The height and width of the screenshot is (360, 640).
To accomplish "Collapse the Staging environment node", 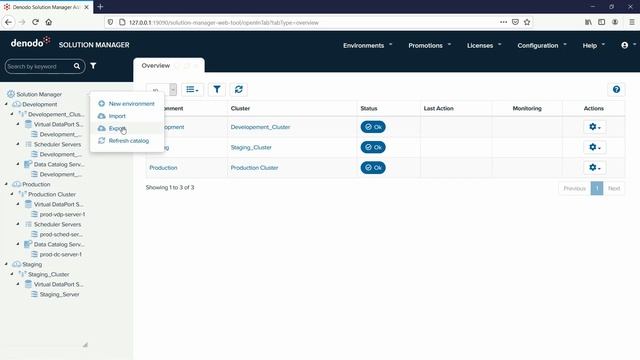I will (6, 264).
